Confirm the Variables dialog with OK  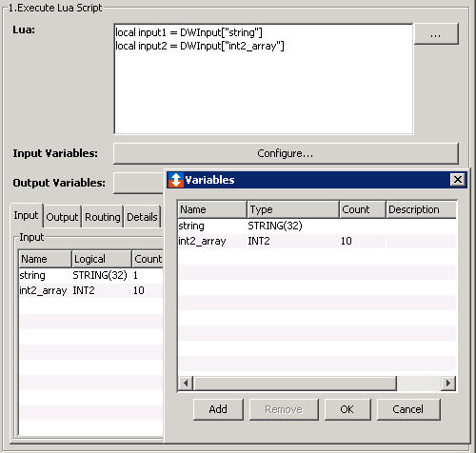[x=347, y=409]
